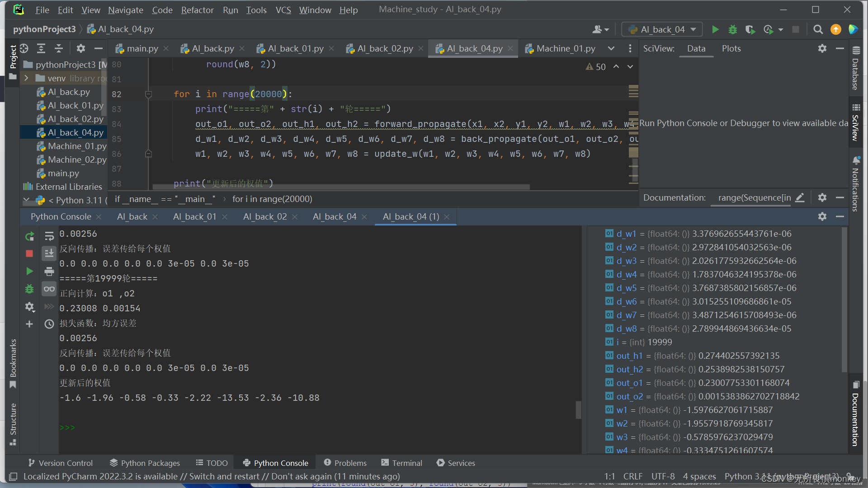Open SciView panel settings gear
The width and height of the screenshot is (868, 488).
point(822,48)
